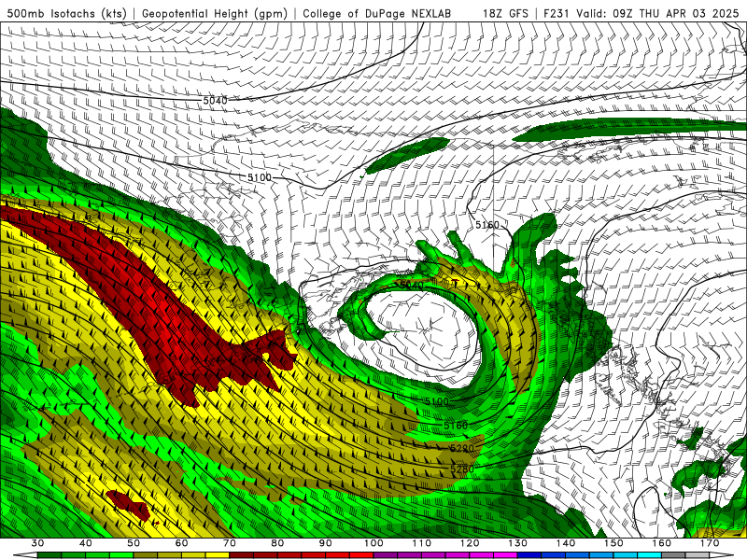Click the 40 value on the color scale
Screen dimensions: 747x560
pyautogui.click(x=86, y=543)
